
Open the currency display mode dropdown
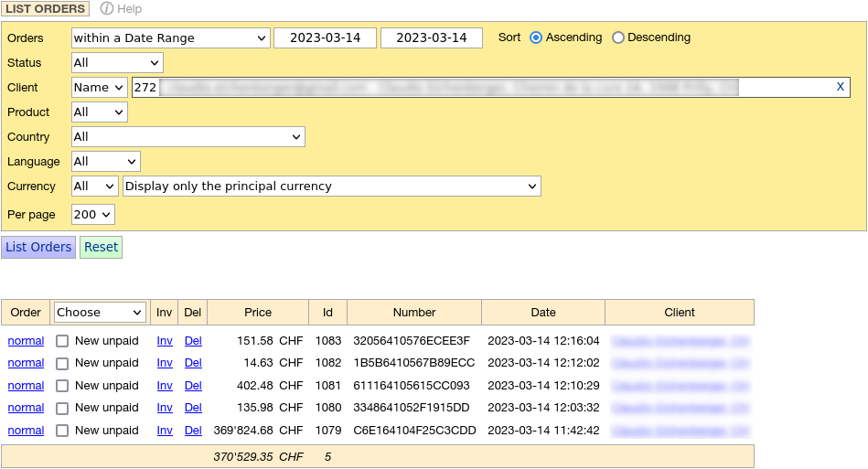coord(331,187)
